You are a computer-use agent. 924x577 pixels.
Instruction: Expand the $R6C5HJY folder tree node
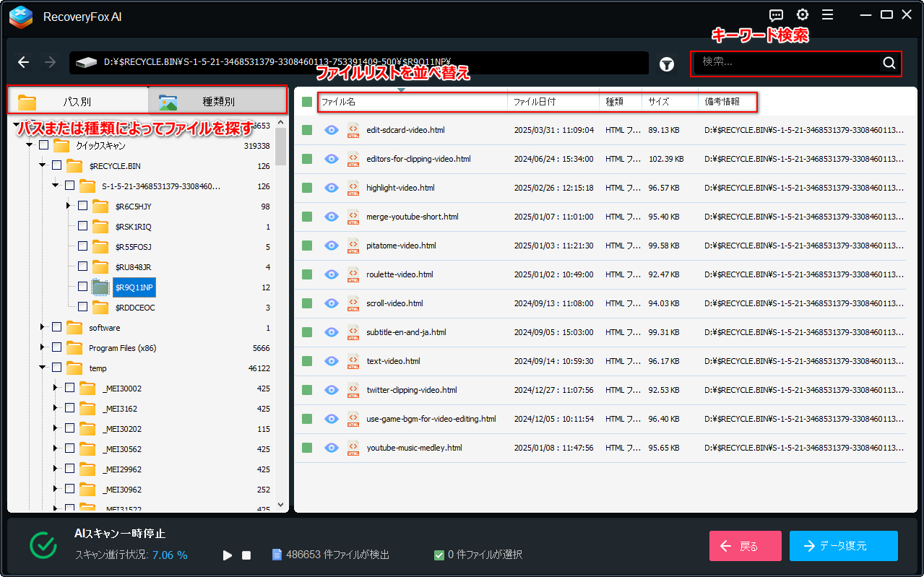pos(69,207)
